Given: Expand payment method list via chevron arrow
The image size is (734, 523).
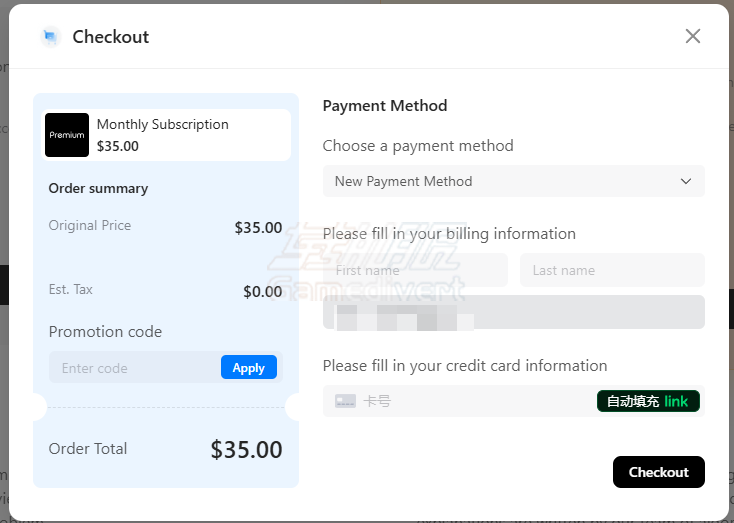Looking at the screenshot, I should tap(686, 181).
